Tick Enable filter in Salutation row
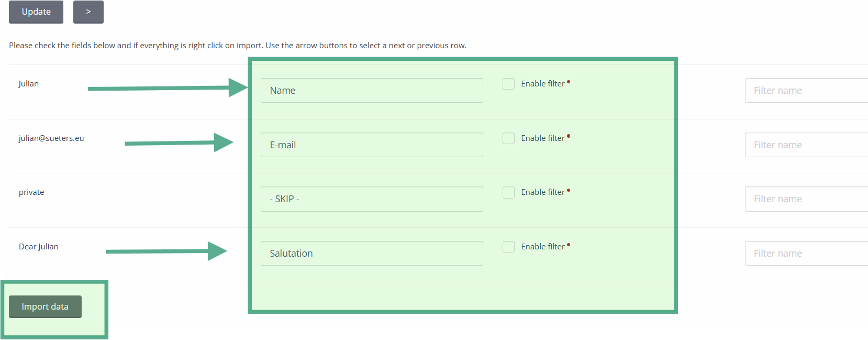The height and width of the screenshot is (340, 868). pos(508,247)
